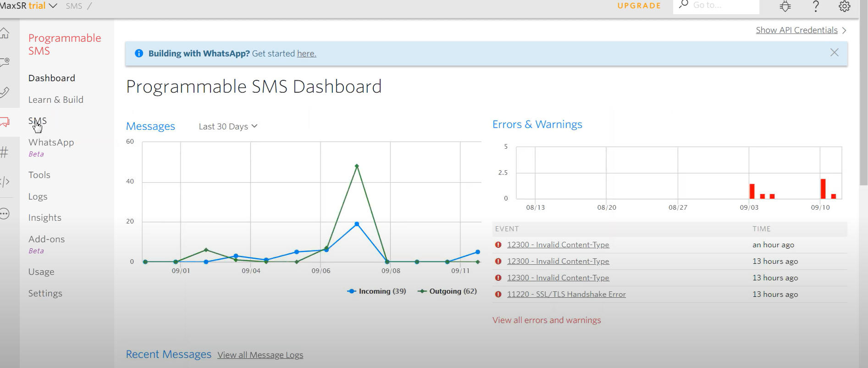Image resolution: width=868 pixels, height=368 pixels.
Task: Open Programmable Voice phone icon in sidebar
Action: click(5, 92)
